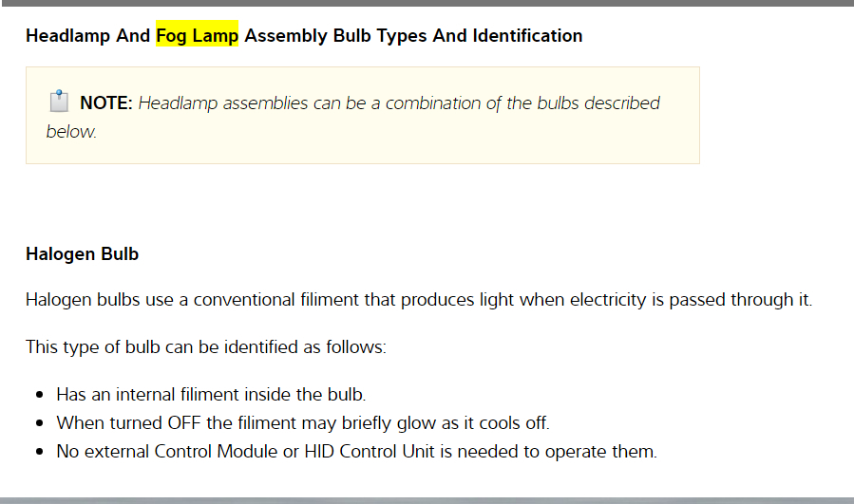This screenshot has width=854, height=504.
Task: Click the notepad pushpin NOTE icon
Action: coord(58,101)
